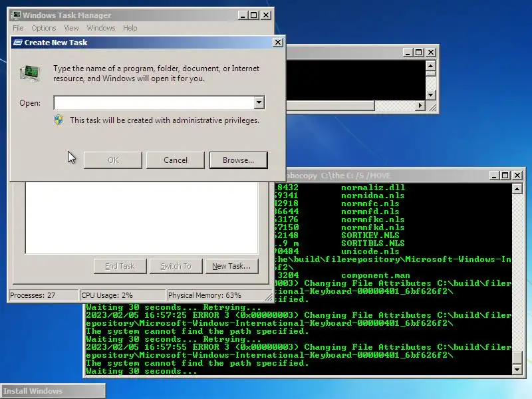Image resolution: width=532 pixels, height=399 pixels.
Task: Click the grayed OK button
Action: tap(113, 160)
